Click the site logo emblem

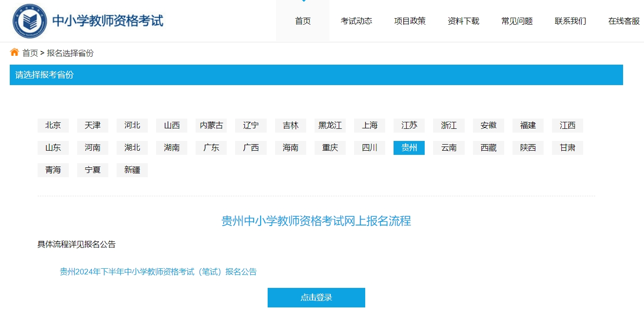(x=29, y=21)
